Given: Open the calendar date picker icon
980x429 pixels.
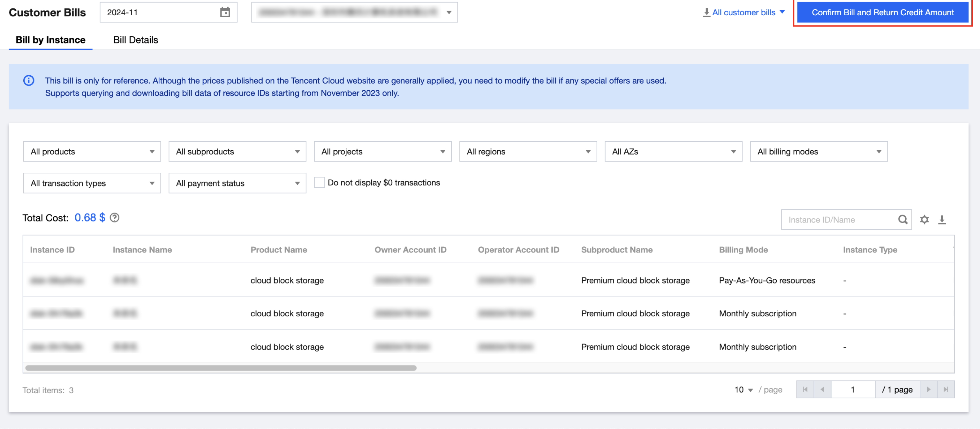Looking at the screenshot, I should click(x=225, y=12).
